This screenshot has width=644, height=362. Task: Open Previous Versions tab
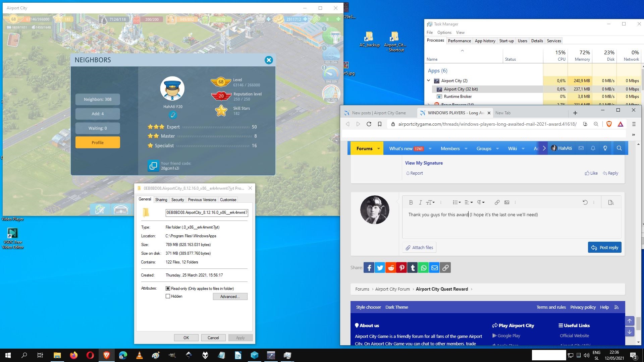[x=202, y=200]
